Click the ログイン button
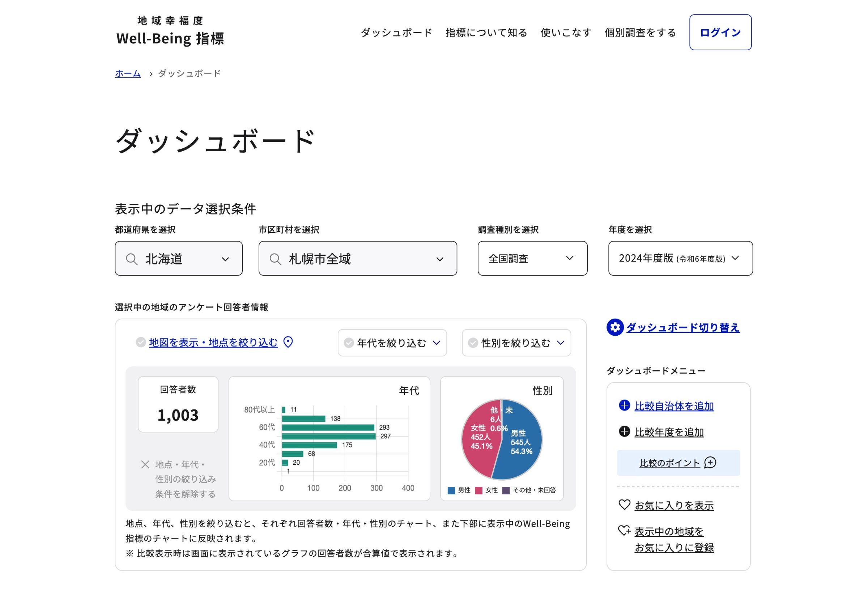The image size is (868, 591). tap(720, 33)
